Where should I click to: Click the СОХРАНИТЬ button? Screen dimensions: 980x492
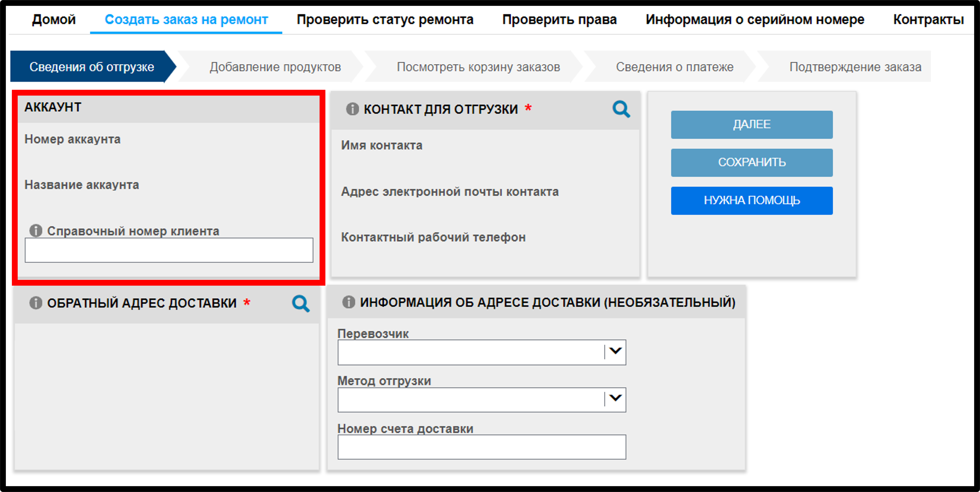752,162
